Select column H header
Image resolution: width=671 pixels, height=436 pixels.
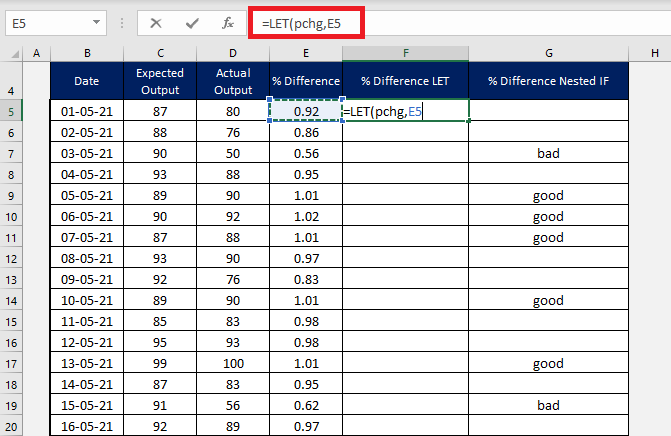(655, 53)
